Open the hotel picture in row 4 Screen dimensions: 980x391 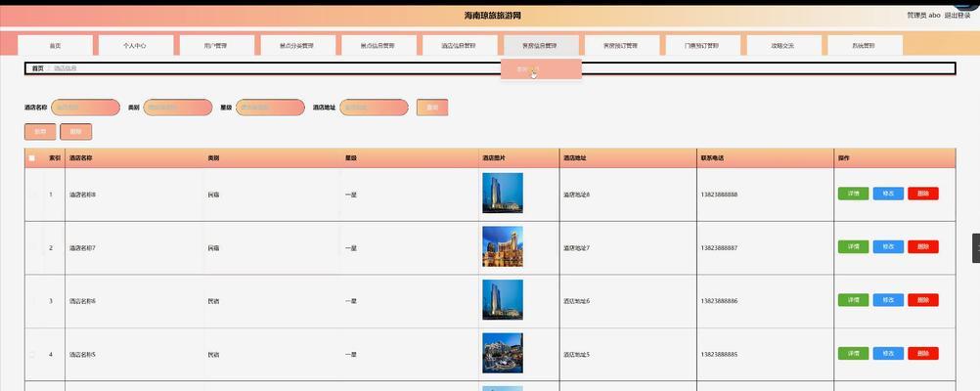point(503,353)
